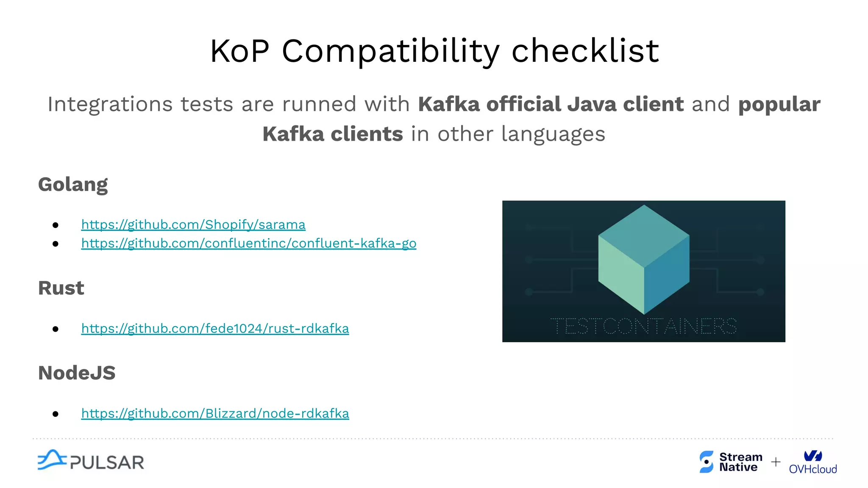Open the Shopify/sarama GitHub link
The width and height of the screenshot is (868, 488).
point(193,225)
